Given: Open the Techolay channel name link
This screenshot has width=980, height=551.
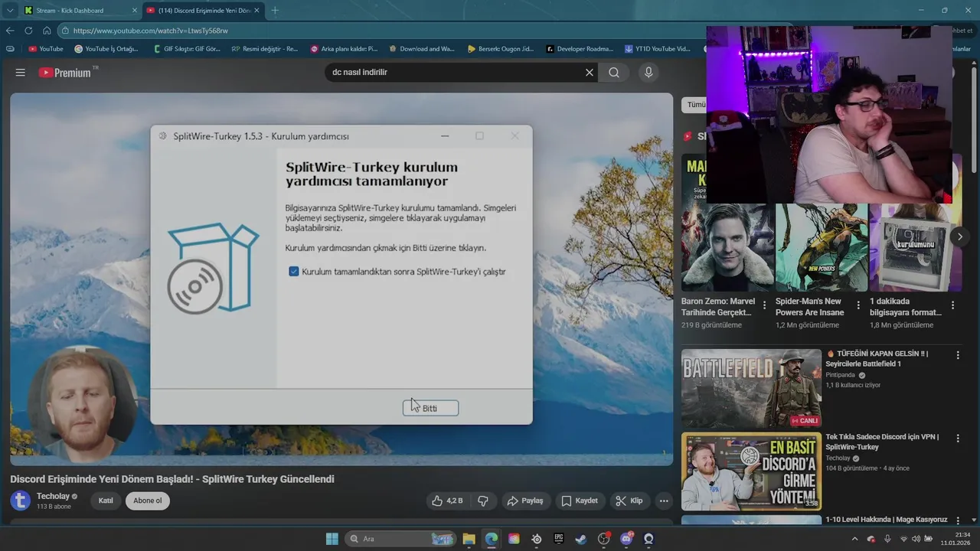Looking at the screenshot, I should (53, 496).
